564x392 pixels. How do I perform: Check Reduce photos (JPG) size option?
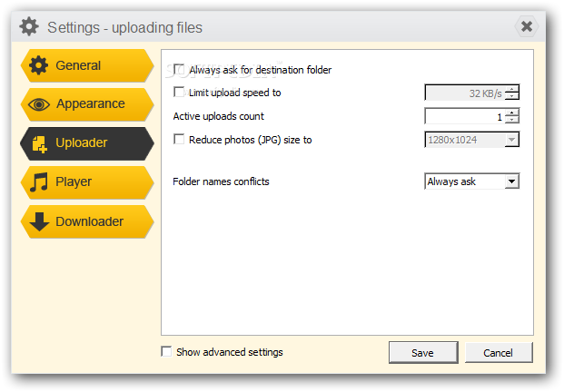point(179,139)
